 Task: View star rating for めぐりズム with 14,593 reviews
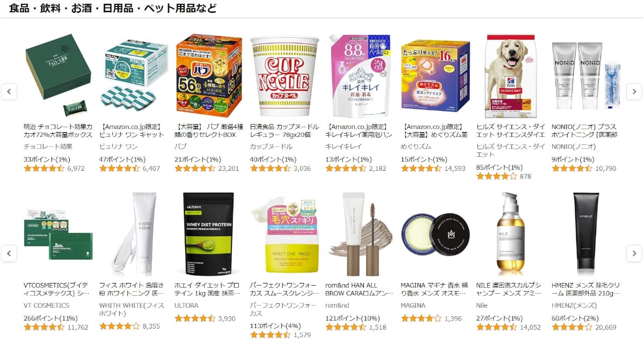[421, 168]
